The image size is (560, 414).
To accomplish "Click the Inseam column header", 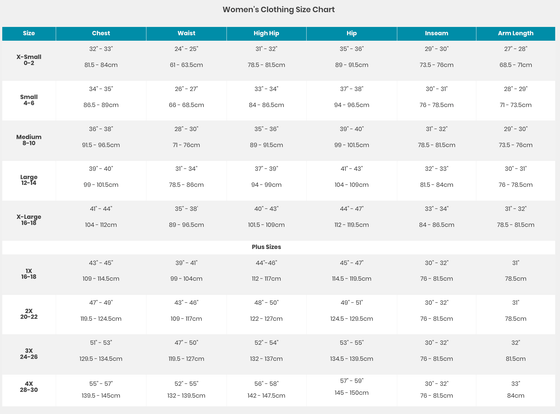I will point(436,33).
